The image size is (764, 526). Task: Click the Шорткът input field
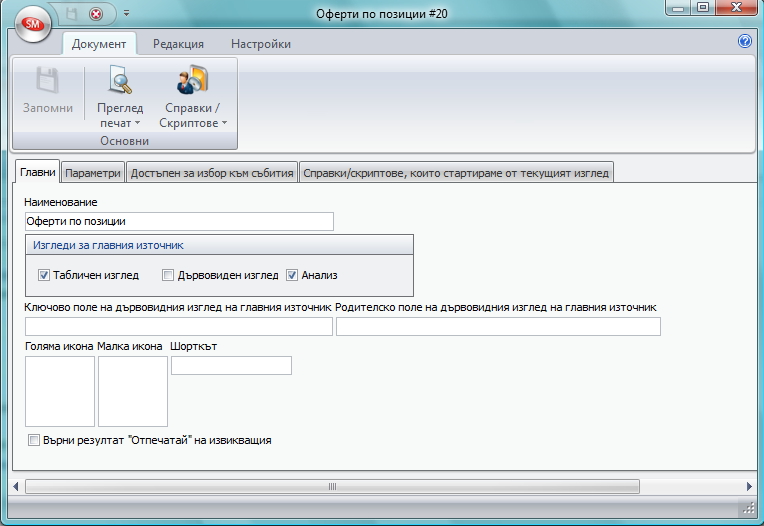pos(231,365)
